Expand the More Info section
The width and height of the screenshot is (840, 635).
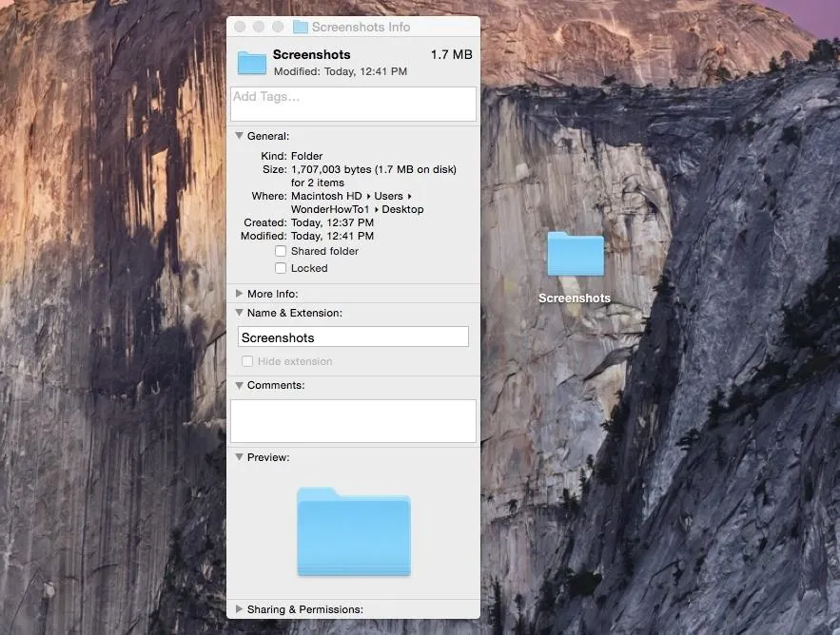click(239, 294)
